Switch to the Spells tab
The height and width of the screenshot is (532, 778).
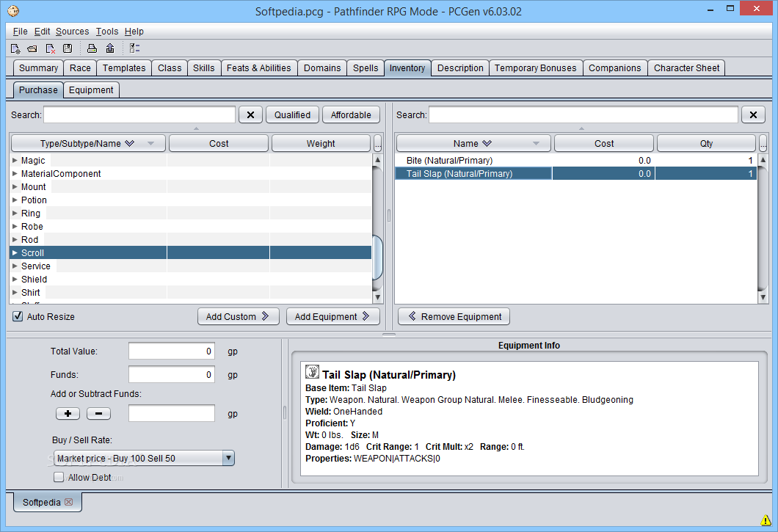tap(366, 68)
